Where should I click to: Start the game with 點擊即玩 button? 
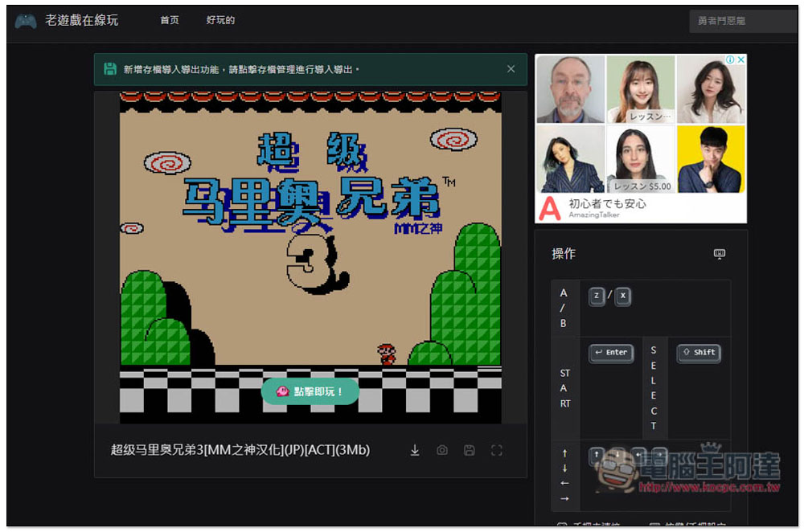click(x=310, y=391)
